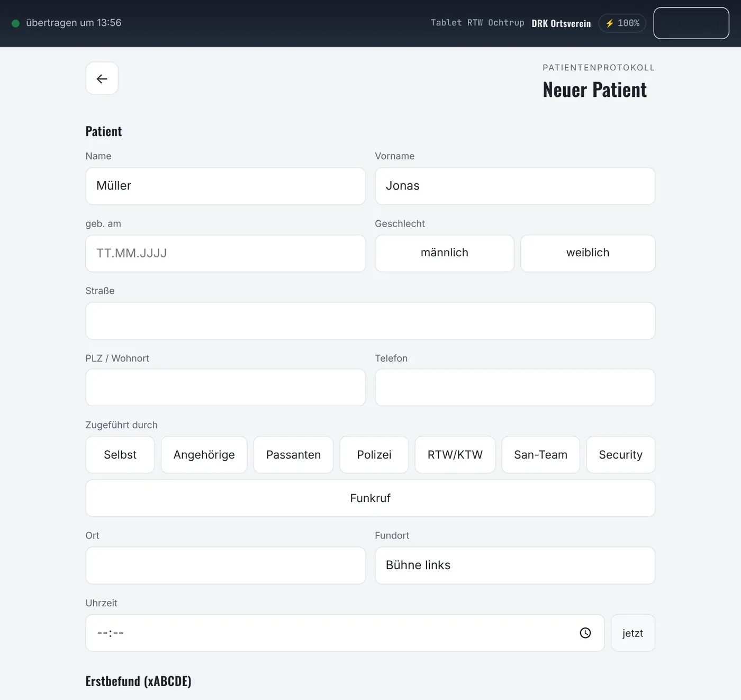The width and height of the screenshot is (741, 700).
Task: Click the 'DRK Ortsverein' header text
Action: [561, 23]
